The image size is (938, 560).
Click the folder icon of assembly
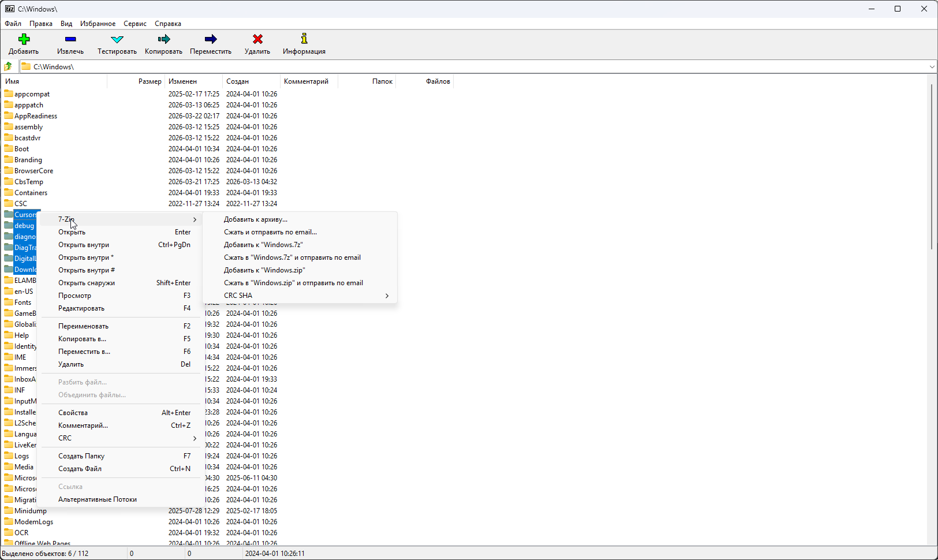[x=9, y=126]
